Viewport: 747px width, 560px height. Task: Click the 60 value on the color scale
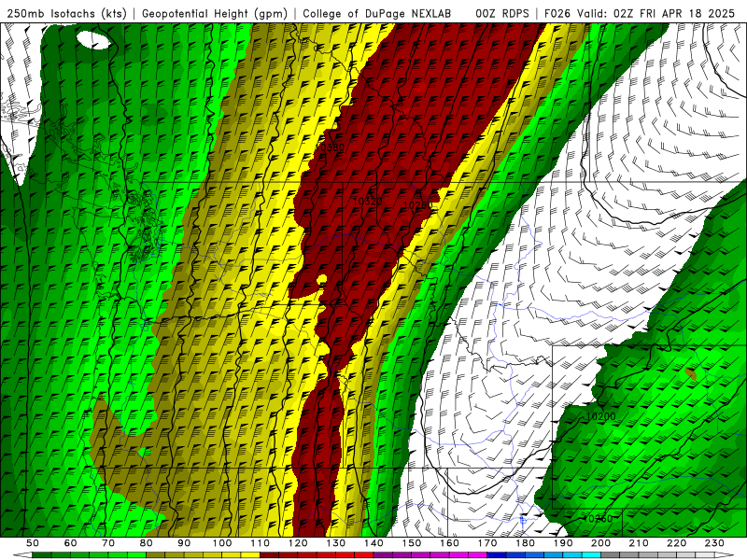click(71, 543)
